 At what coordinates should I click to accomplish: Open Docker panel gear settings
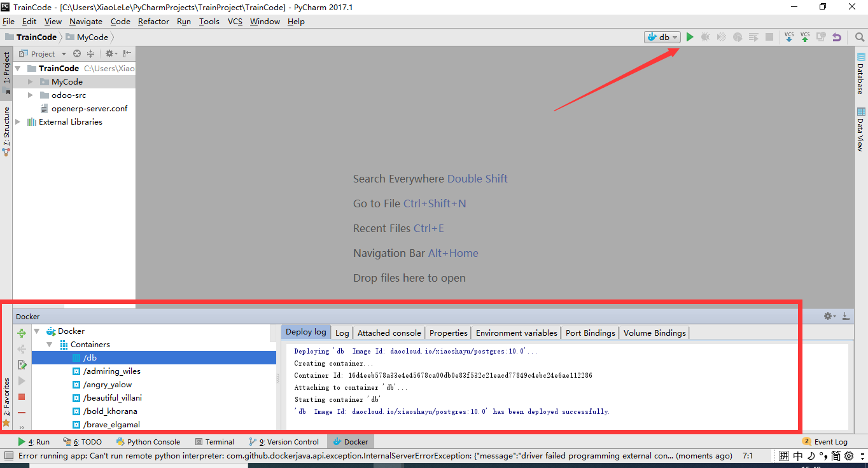tap(829, 316)
